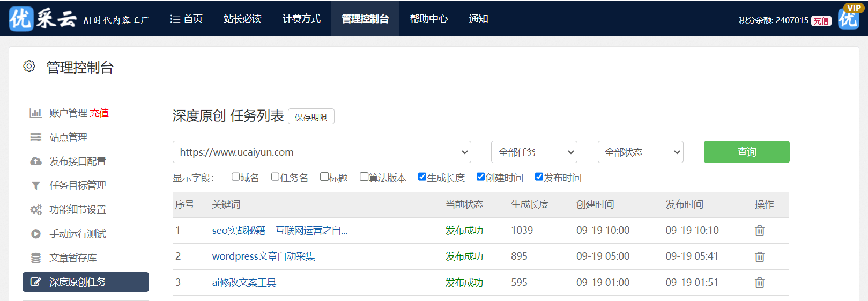The image size is (868, 301).
Task: Open the site URL dropdown showing ucaiyun.com
Action: pyautogui.click(x=322, y=152)
